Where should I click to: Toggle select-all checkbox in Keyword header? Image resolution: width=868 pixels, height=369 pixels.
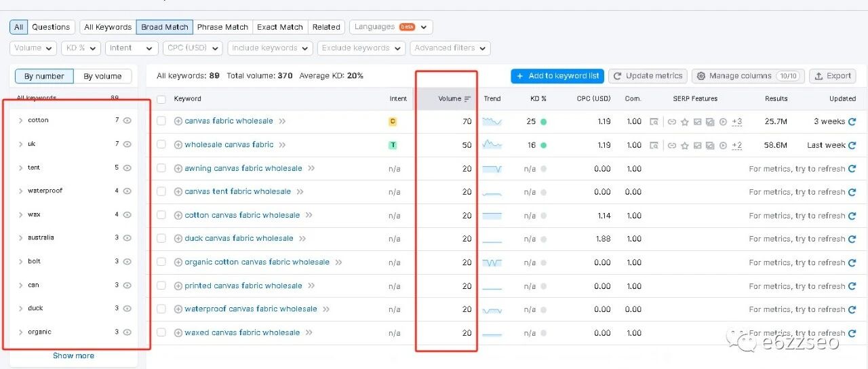point(161,99)
